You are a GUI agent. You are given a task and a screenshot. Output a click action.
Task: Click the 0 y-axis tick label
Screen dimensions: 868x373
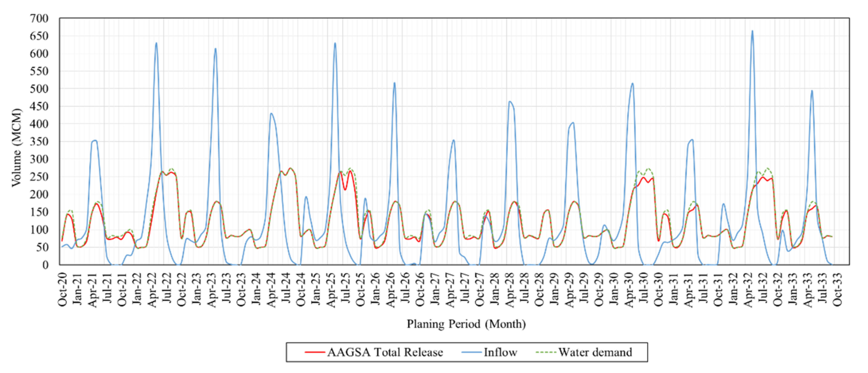(45, 265)
